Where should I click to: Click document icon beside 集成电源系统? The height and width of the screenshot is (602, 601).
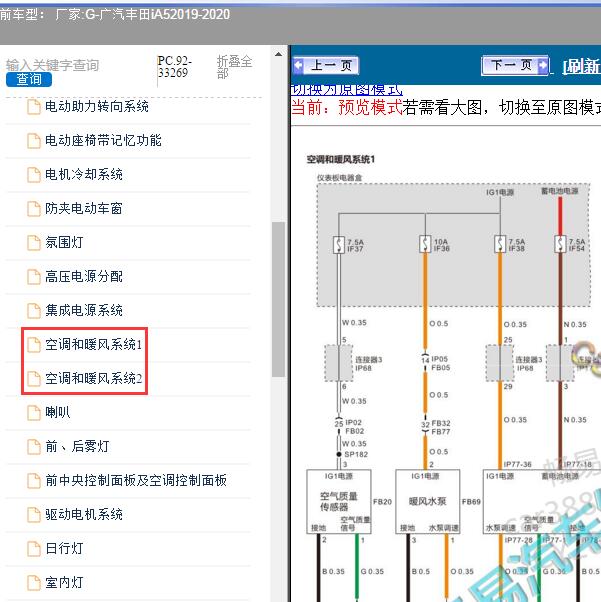[x=34, y=311]
